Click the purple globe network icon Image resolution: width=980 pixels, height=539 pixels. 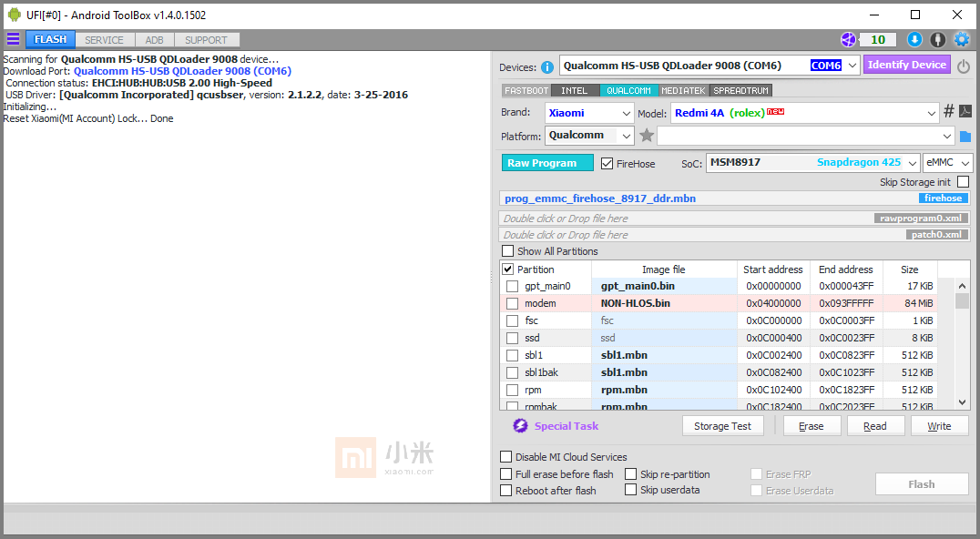pos(848,40)
